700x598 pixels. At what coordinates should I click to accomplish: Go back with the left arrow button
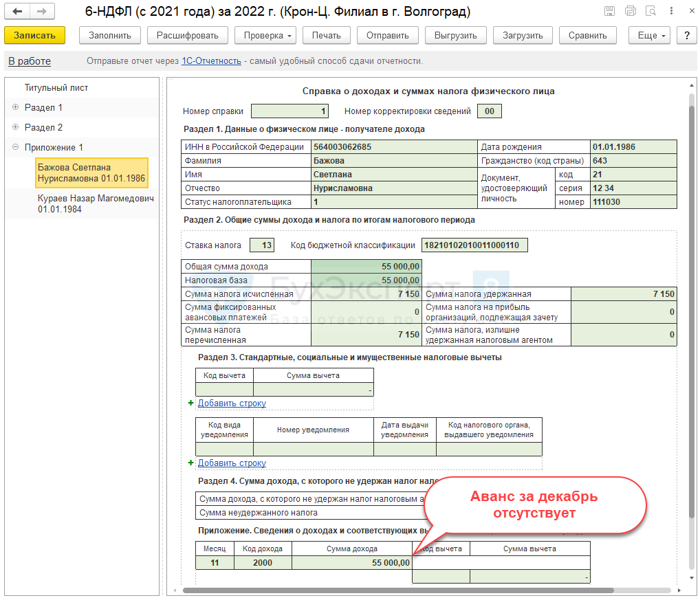[17, 11]
